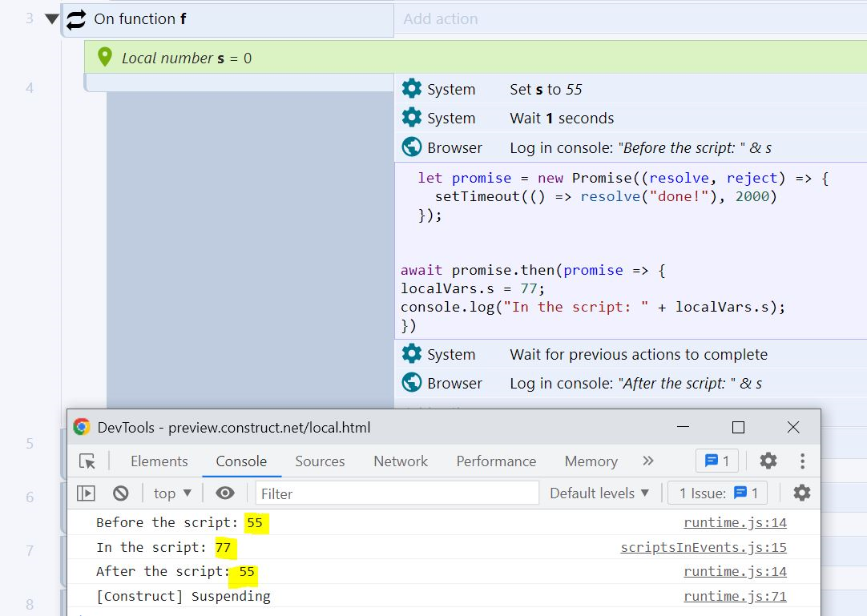The image size is (867, 616).
Task: Switch to the Memory tab
Action: [591, 461]
